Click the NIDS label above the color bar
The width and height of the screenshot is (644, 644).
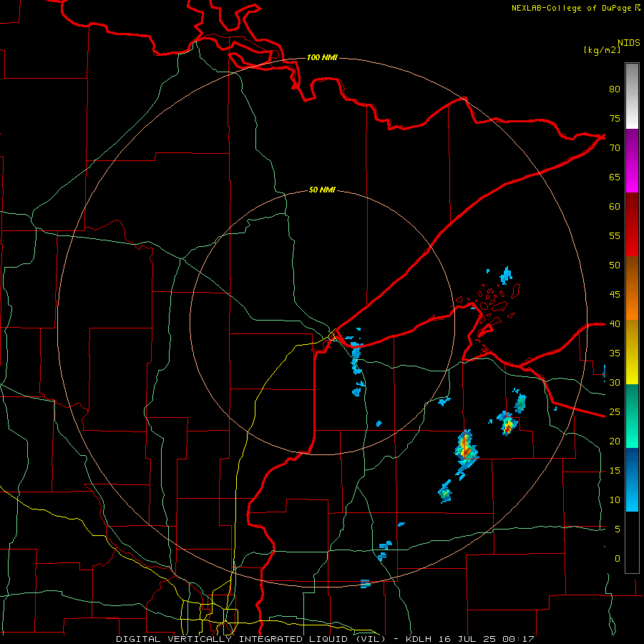pos(628,43)
